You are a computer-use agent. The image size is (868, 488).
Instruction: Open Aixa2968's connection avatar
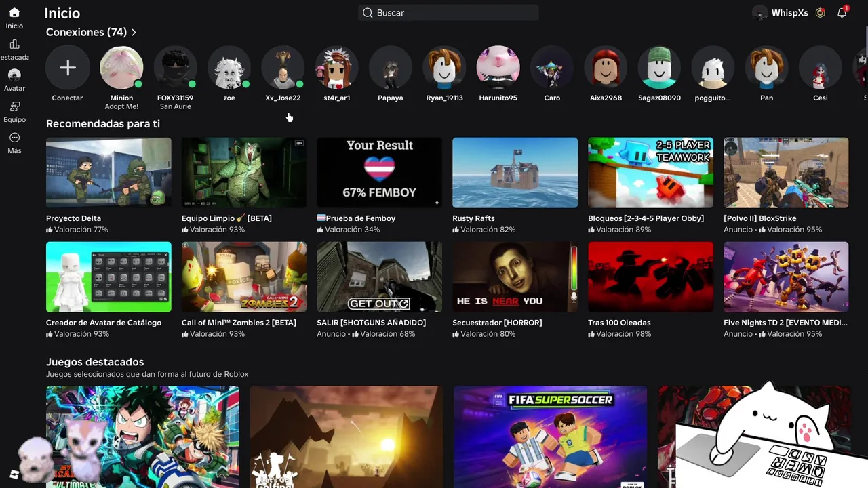pyautogui.click(x=606, y=68)
